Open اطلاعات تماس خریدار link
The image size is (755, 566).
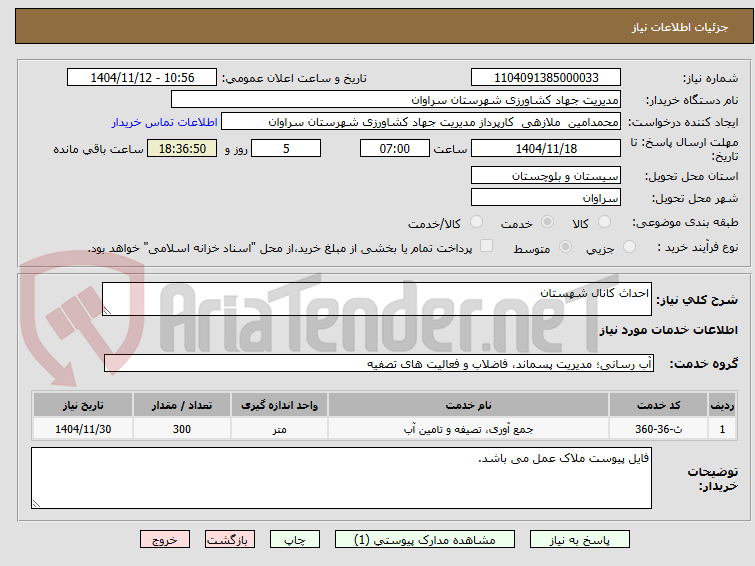[165, 122]
